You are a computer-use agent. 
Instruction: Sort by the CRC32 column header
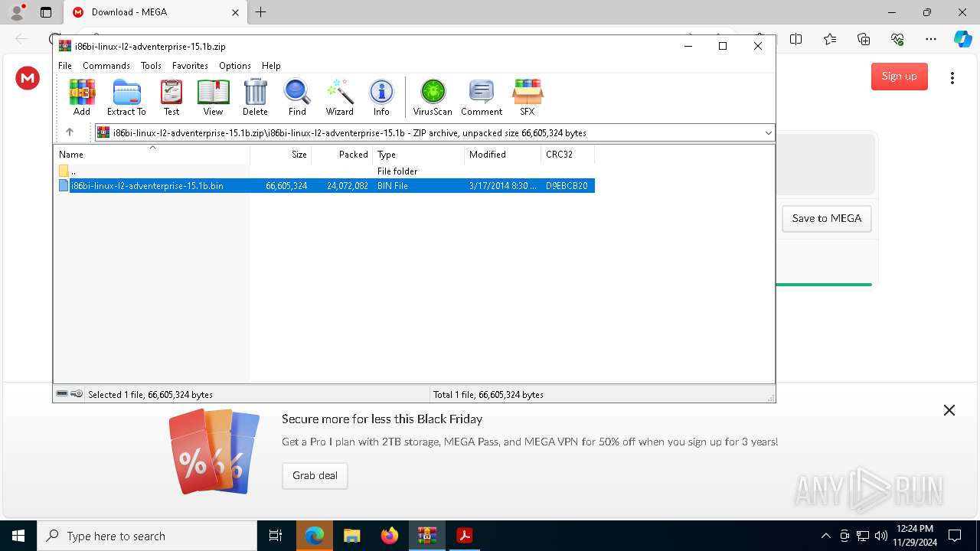568,155
